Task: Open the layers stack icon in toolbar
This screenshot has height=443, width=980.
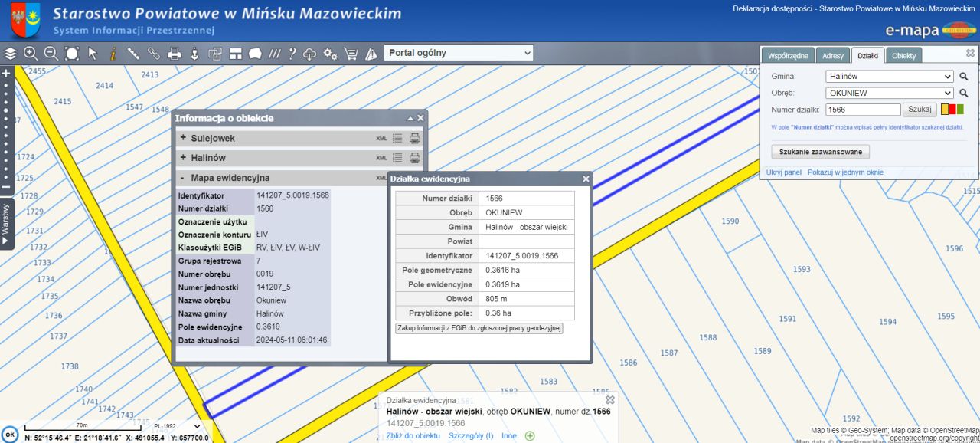Action: click(x=10, y=54)
